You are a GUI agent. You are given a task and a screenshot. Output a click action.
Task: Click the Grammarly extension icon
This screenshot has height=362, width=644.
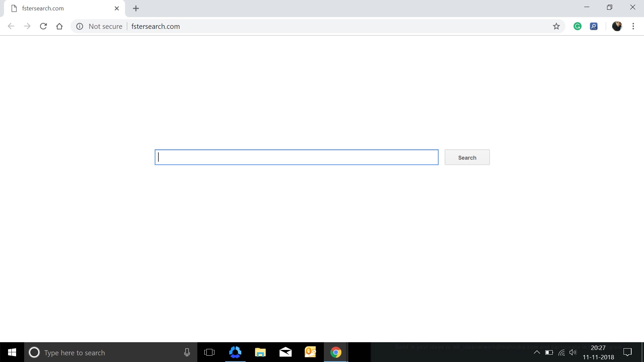pos(578,26)
